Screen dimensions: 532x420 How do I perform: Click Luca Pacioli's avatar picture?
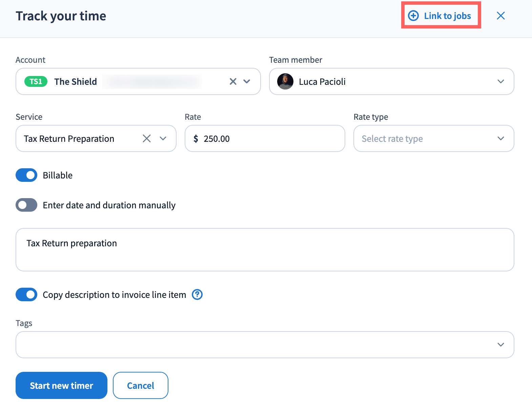click(x=285, y=81)
